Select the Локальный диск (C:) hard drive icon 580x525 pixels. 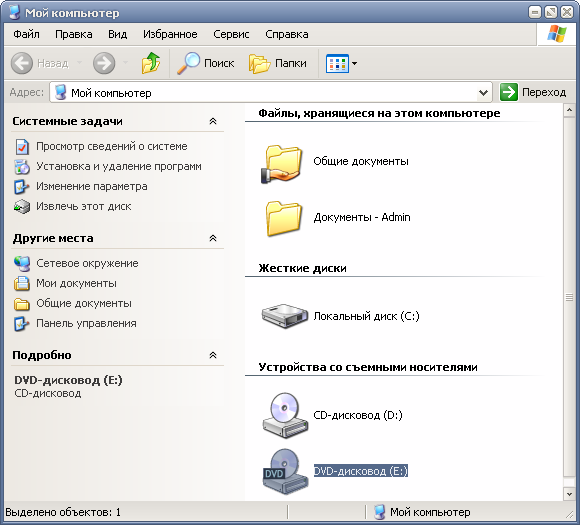[x=284, y=316]
